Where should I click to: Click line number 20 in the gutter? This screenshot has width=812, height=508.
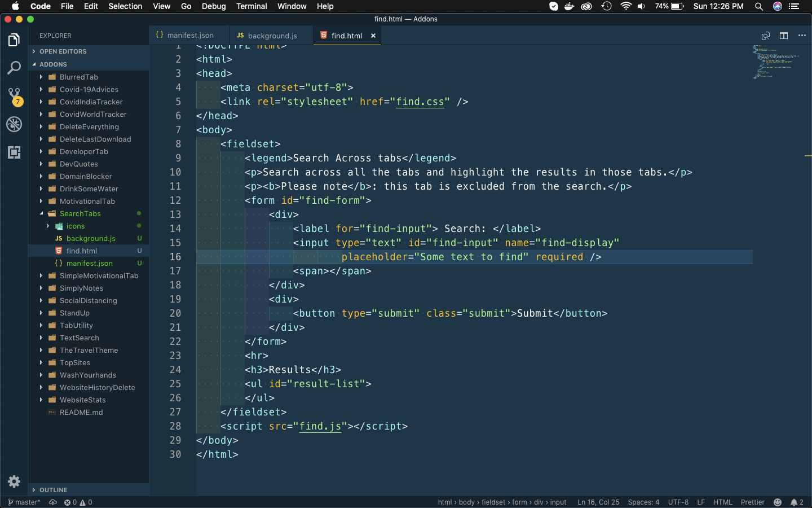175,313
